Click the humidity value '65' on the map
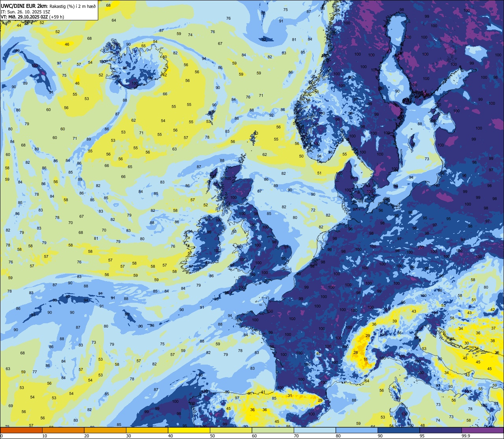 (130, 167)
